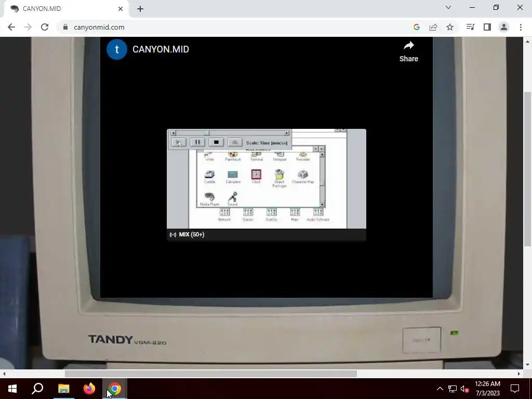
Task: Open the muted volume tray icon
Action: (x=465, y=389)
